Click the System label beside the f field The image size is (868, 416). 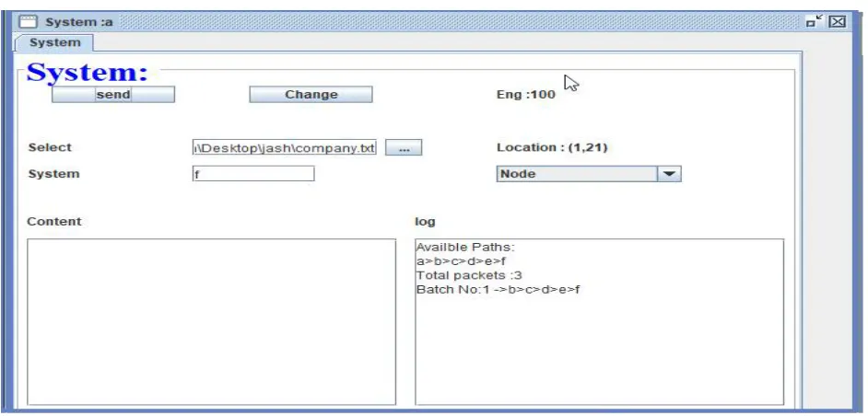(x=53, y=174)
